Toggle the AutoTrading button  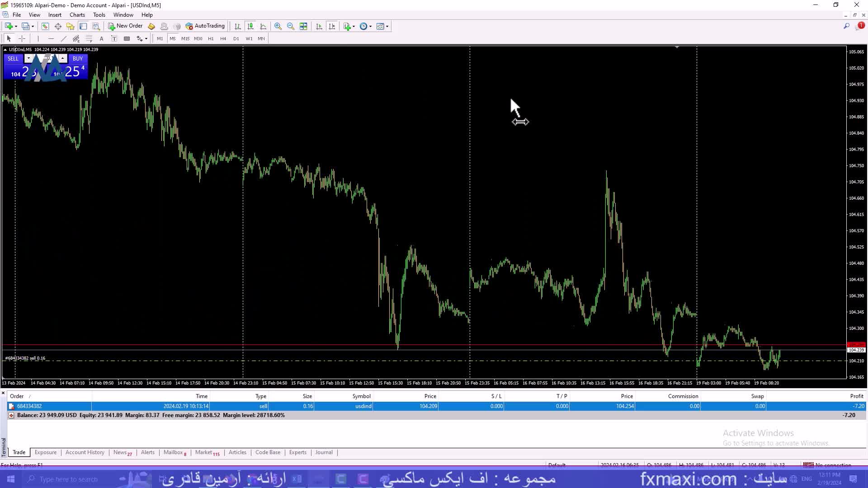pos(205,26)
